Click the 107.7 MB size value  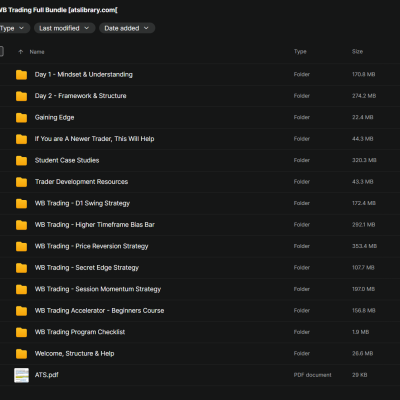coord(363,267)
